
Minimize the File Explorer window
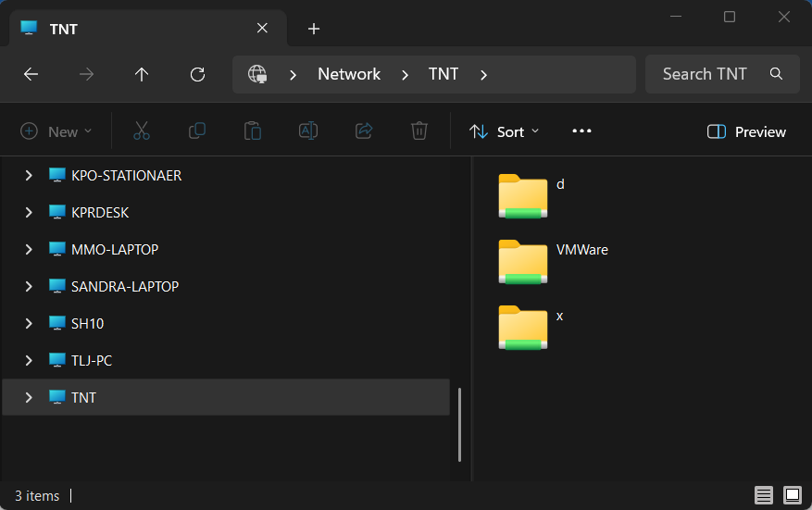(675, 17)
